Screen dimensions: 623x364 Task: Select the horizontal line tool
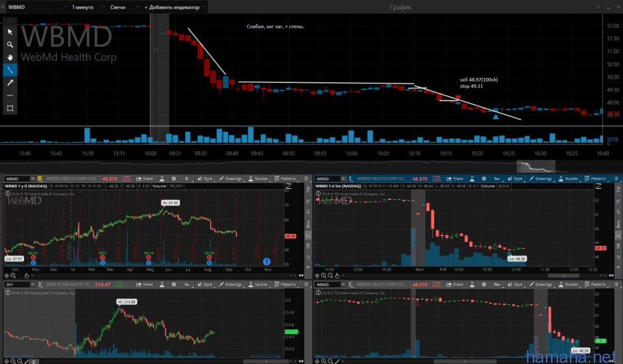click(10, 95)
